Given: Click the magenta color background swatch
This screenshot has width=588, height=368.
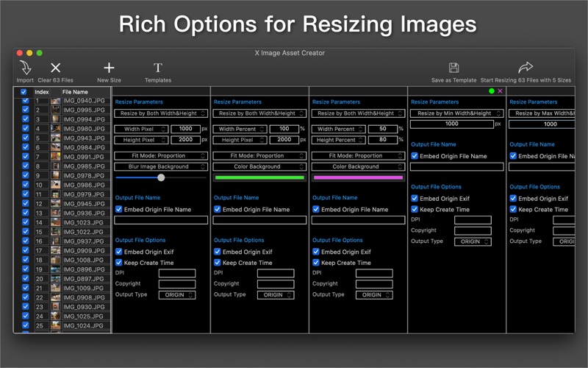Looking at the screenshot, I should coord(358,177).
